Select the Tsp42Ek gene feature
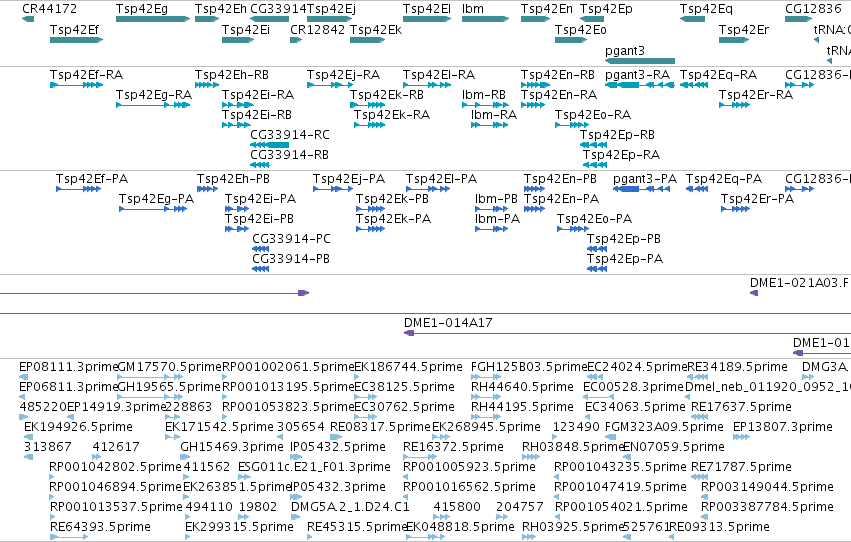The image size is (851, 542). (367, 40)
